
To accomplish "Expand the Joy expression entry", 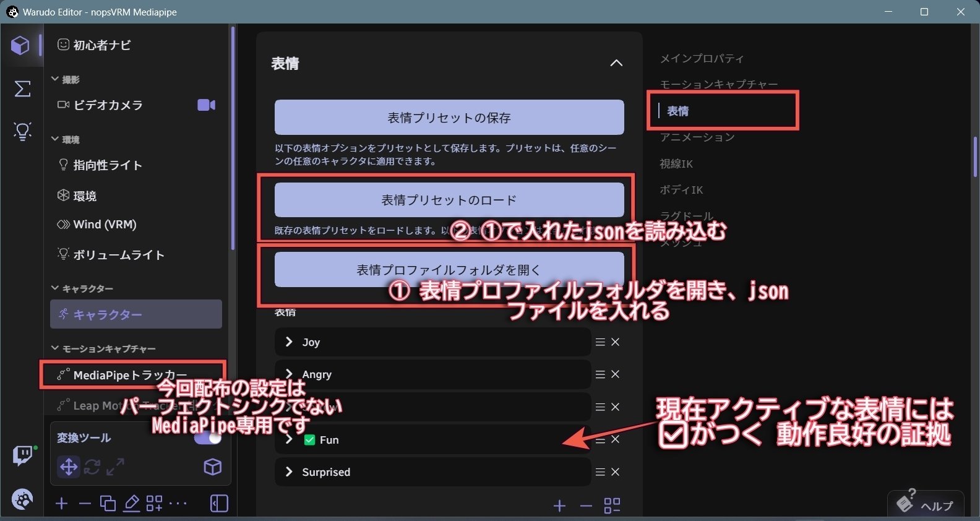I will point(289,342).
